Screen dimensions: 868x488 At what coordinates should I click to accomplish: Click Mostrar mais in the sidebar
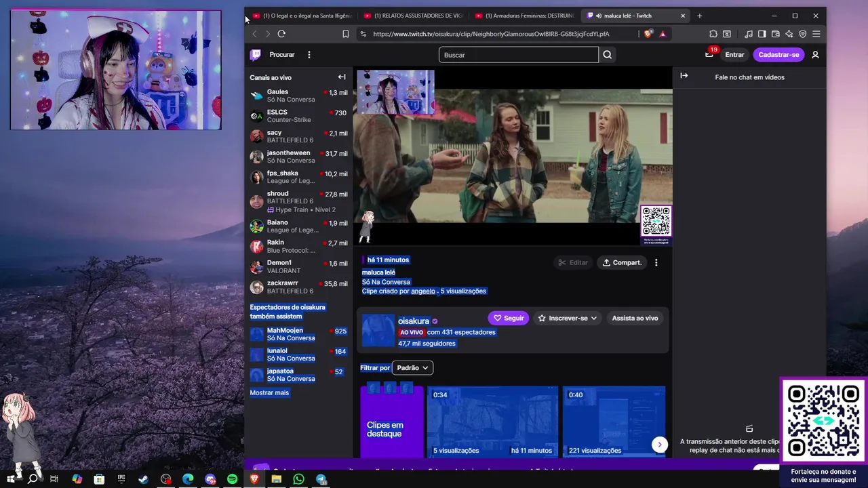(x=269, y=392)
